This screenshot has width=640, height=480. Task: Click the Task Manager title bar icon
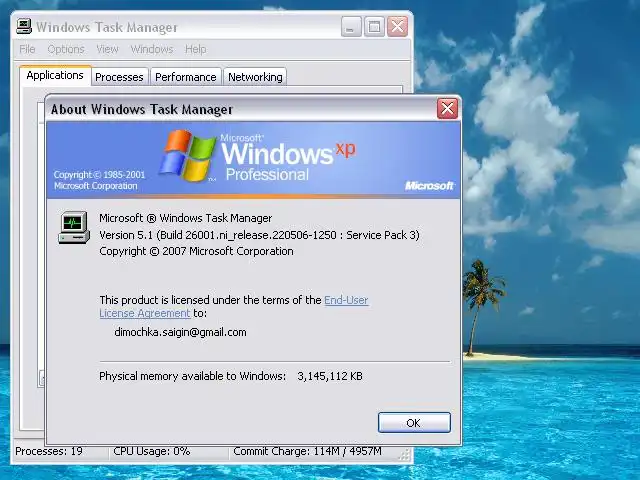point(24,27)
